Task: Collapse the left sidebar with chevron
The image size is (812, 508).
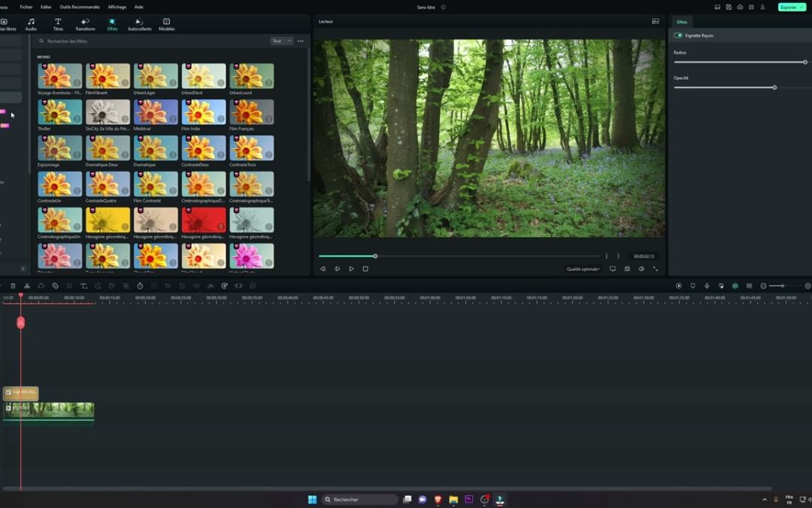Action: [x=23, y=269]
